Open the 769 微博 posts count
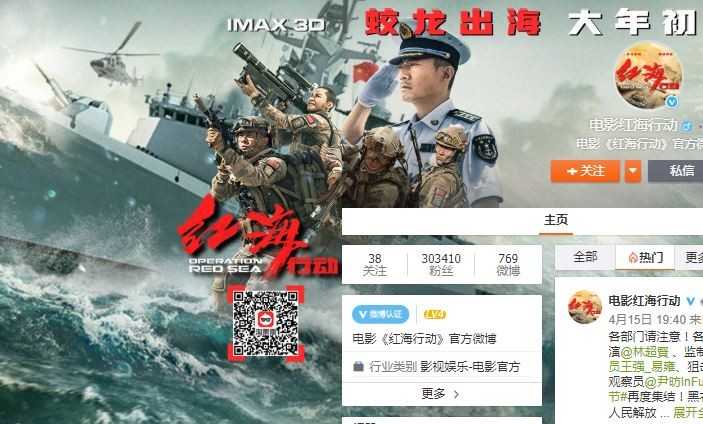This screenshot has height=424, width=703. tap(508, 264)
